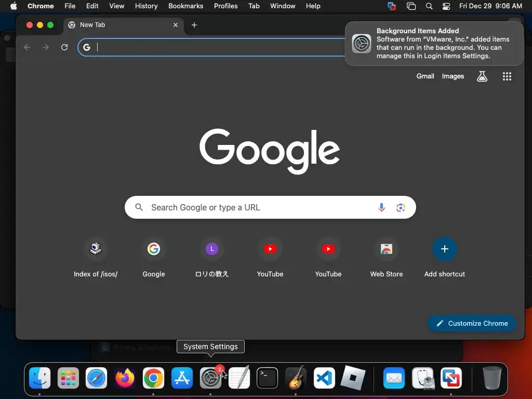Select the New Tab tab
The width and height of the screenshot is (532, 399).
tap(124, 25)
